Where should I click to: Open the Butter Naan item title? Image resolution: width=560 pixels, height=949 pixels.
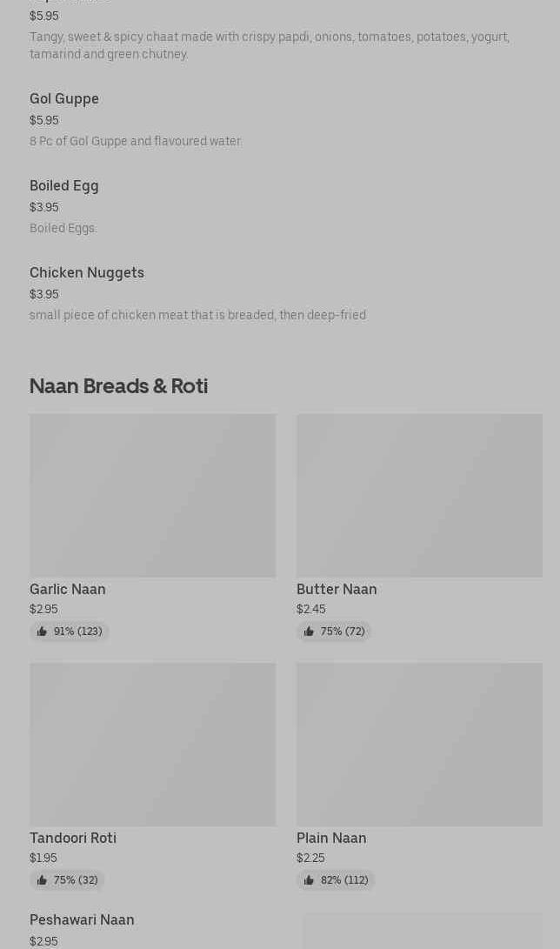pyautogui.click(x=337, y=589)
